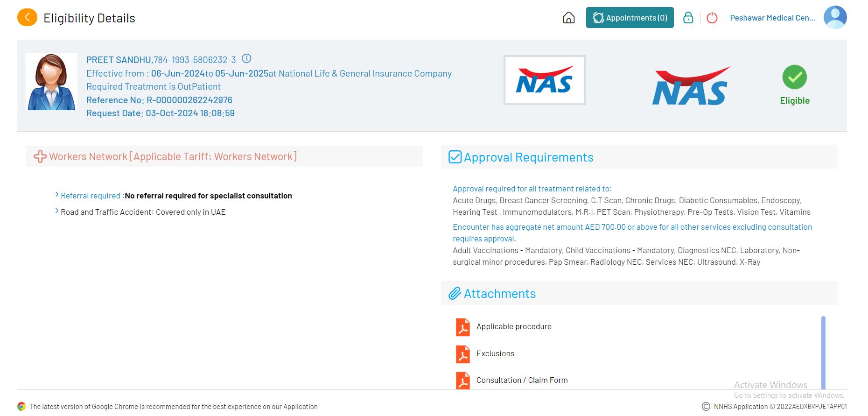
Task: Go to home via house icon
Action: [568, 18]
